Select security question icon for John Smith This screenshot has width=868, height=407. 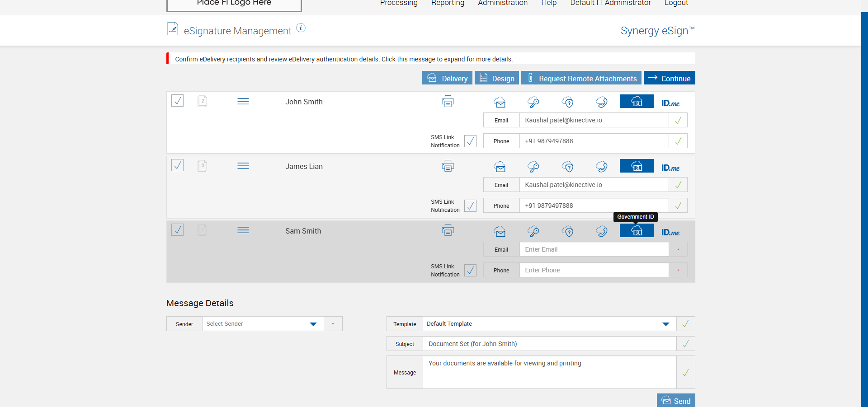click(x=568, y=102)
